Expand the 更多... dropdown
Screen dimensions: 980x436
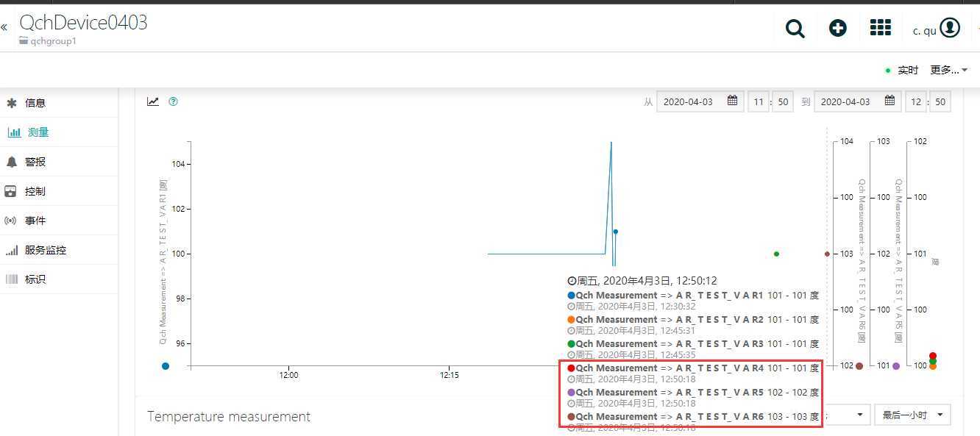[949, 71]
